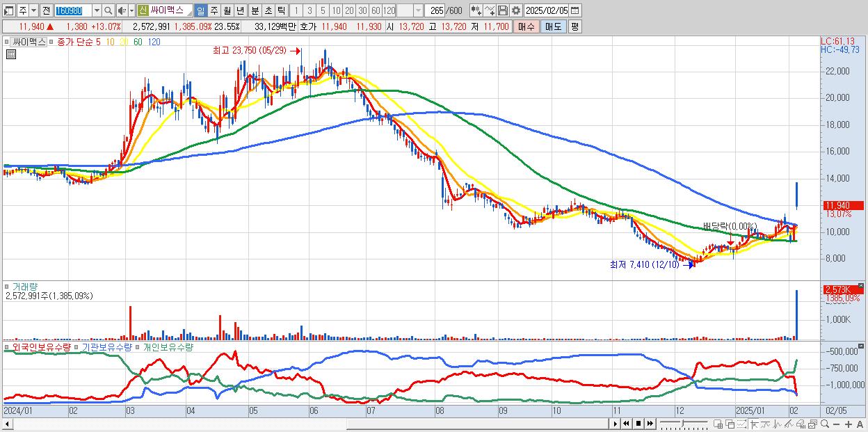Image resolution: width=868 pixels, height=432 pixels.
Task: Close the holdings panel with x
Action: point(862,346)
